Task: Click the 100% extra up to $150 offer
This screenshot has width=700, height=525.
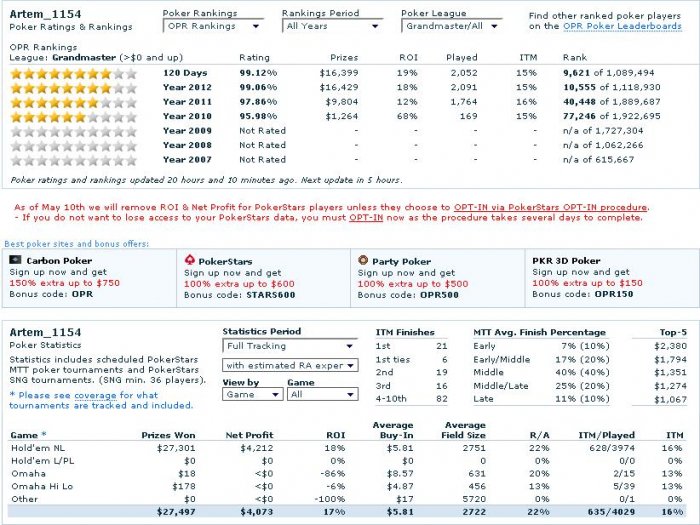Action: [588, 283]
